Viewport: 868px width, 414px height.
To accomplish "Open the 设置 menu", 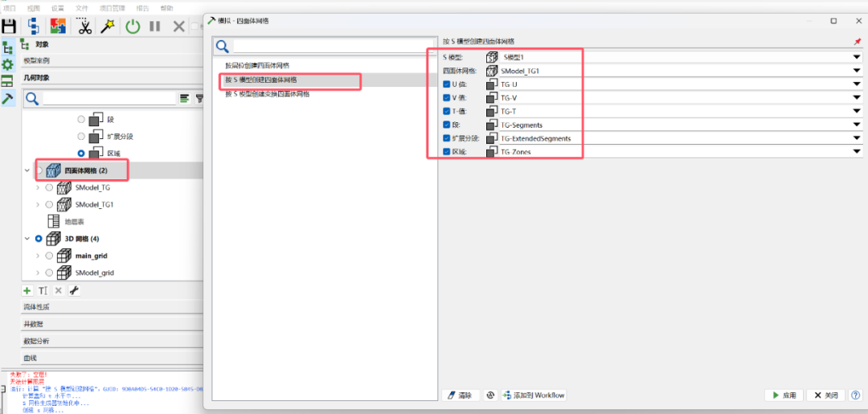I will pyautogui.click(x=58, y=9).
